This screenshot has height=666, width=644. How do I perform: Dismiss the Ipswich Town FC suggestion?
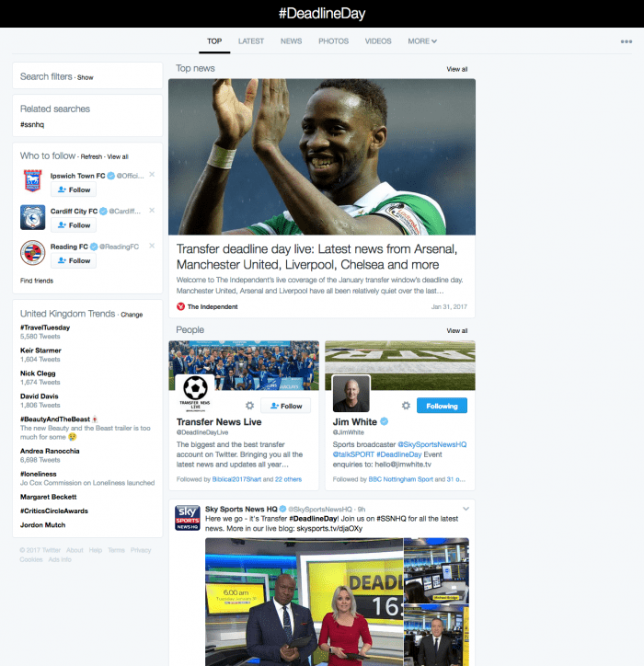pyautogui.click(x=152, y=175)
